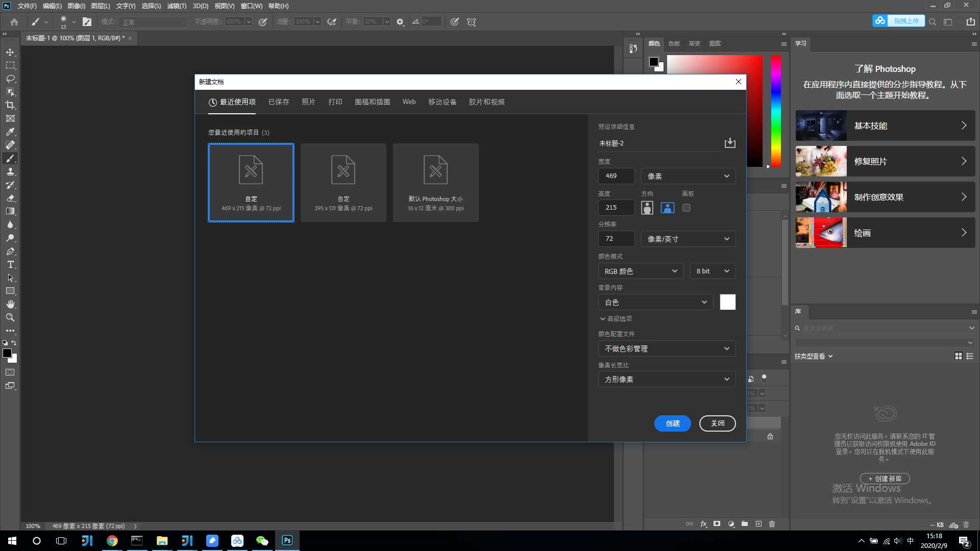Select the Eraser tool

(x=10, y=198)
